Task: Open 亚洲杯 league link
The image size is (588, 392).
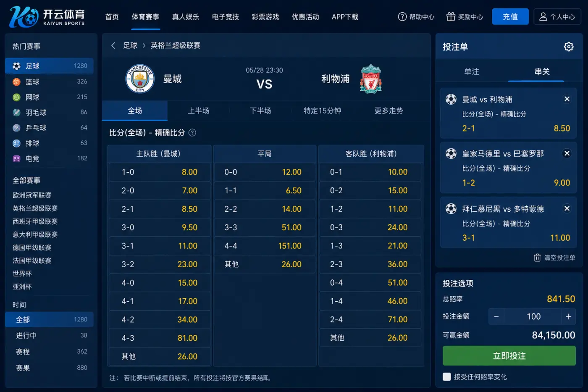Action: [22, 287]
